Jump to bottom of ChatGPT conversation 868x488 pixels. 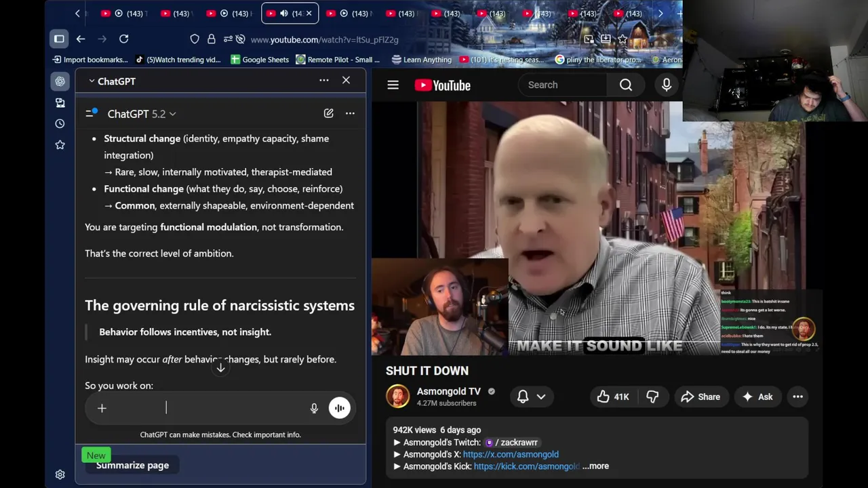(x=220, y=368)
